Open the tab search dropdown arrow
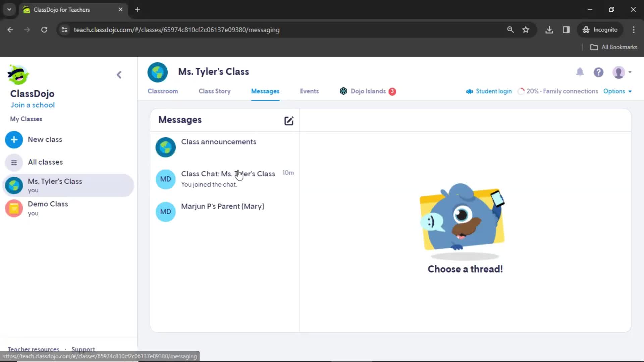Image resolution: width=644 pixels, height=362 pixels. pos(9,9)
